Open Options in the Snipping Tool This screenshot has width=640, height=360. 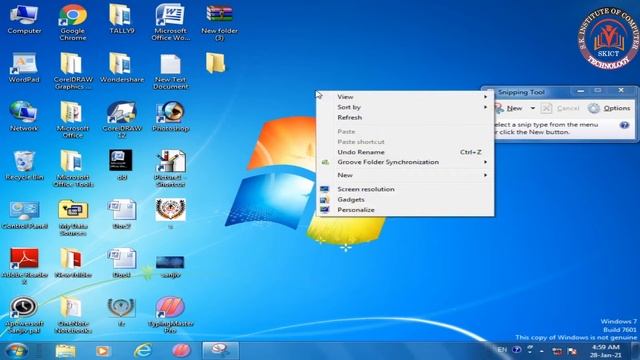coord(609,108)
